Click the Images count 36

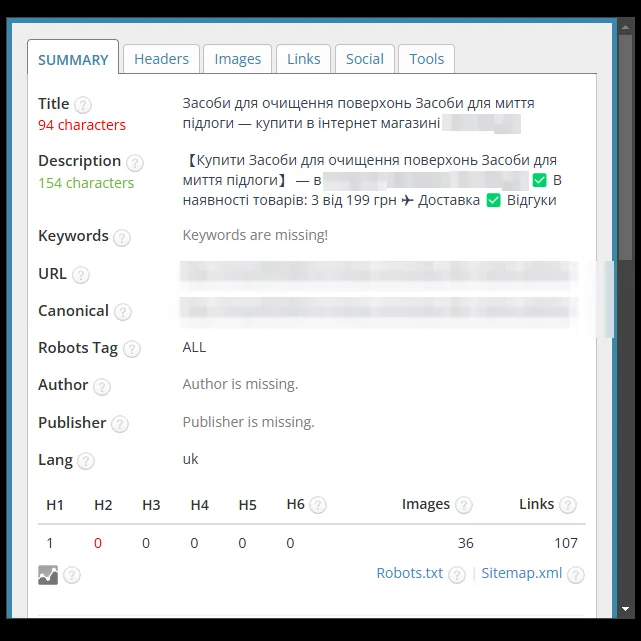point(465,543)
